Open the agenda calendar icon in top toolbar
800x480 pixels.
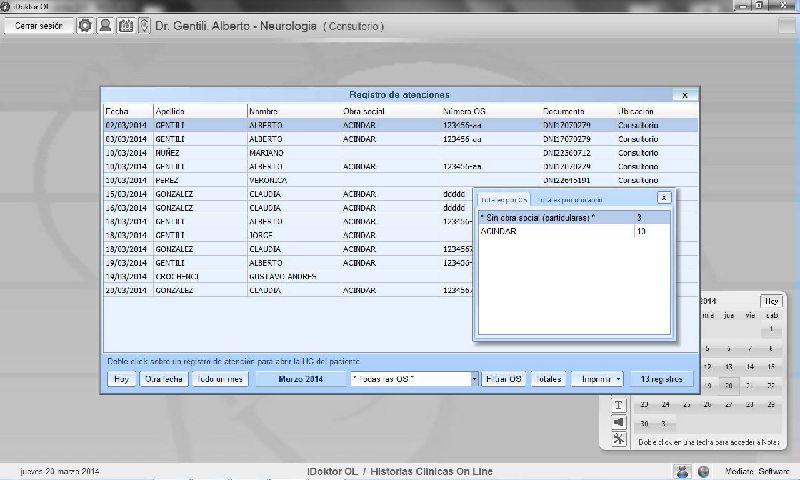[x=126, y=26]
